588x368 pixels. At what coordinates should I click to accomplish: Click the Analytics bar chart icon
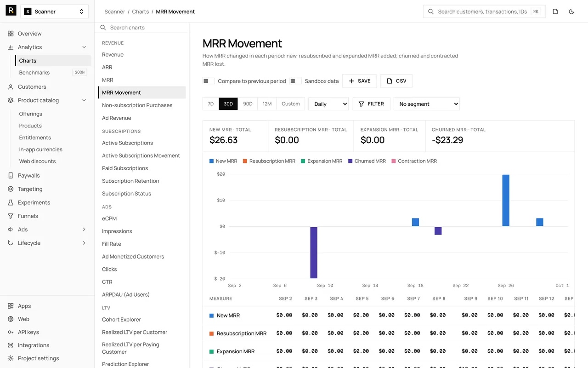click(11, 47)
